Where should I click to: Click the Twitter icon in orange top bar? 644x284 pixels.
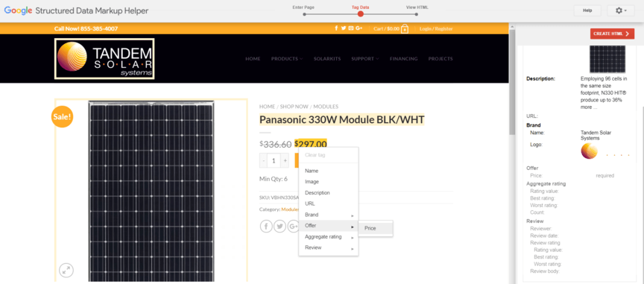click(x=344, y=28)
